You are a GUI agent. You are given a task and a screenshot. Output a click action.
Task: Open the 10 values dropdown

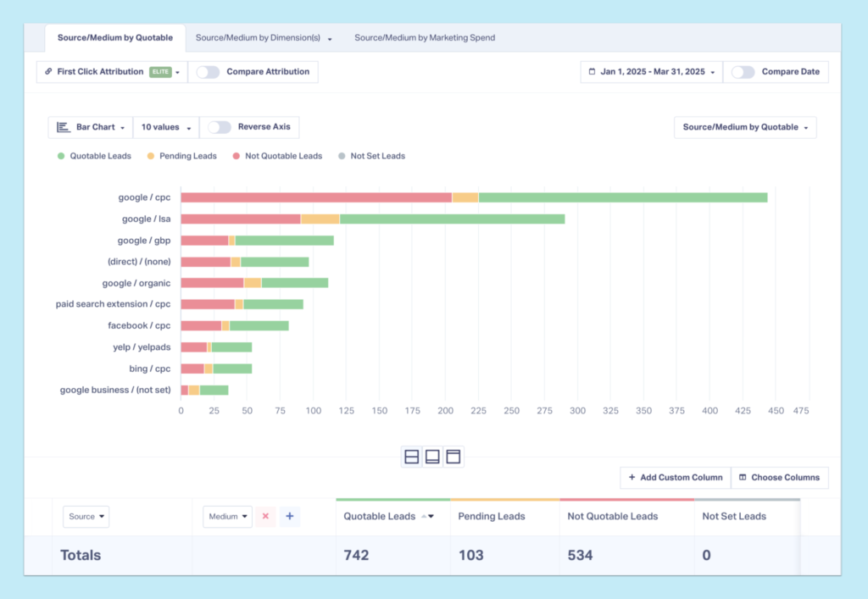(x=165, y=127)
